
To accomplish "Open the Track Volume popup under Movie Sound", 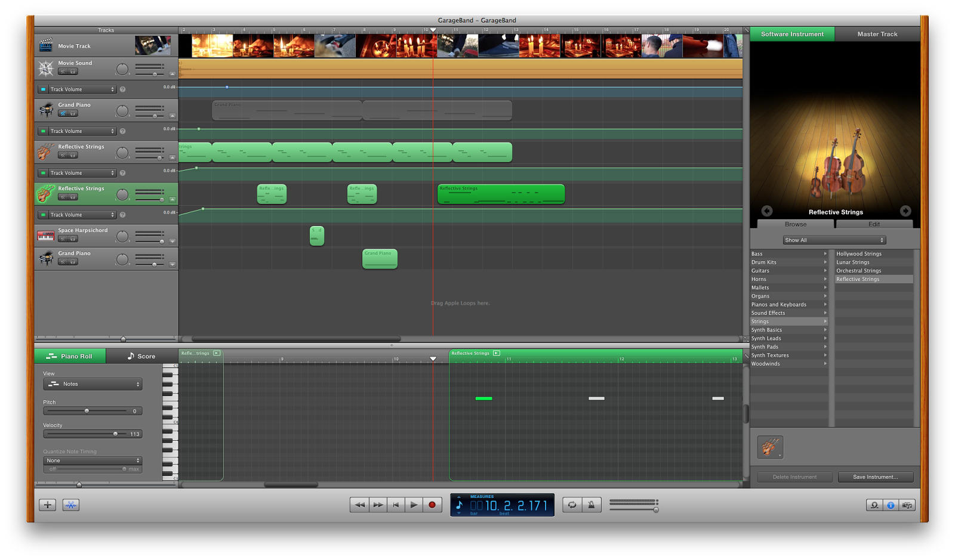I will tap(82, 89).
